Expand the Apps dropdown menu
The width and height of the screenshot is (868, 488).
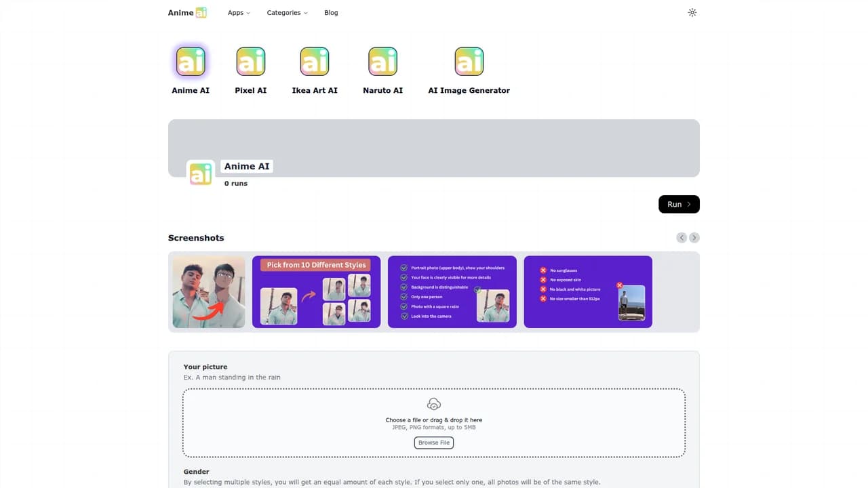tap(239, 13)
